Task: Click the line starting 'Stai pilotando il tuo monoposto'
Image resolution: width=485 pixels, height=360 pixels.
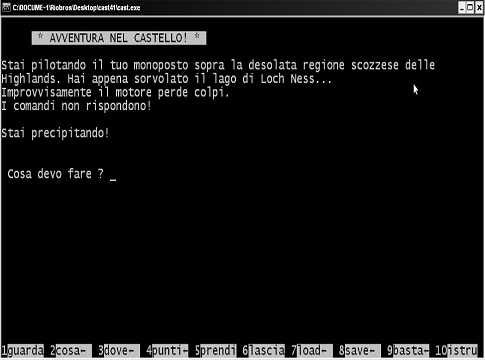Action: [x=218, y=65]
